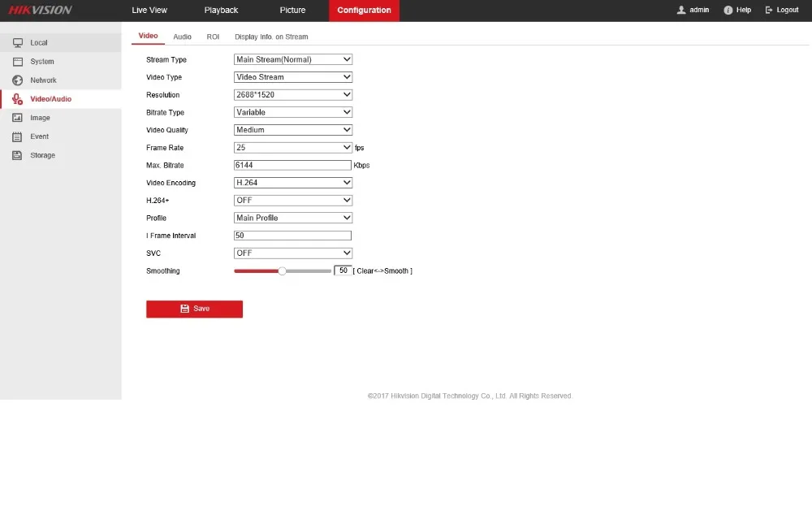Open the ROI sub-tab
This screenshot has height=528, width=812.
pos(213,37)
